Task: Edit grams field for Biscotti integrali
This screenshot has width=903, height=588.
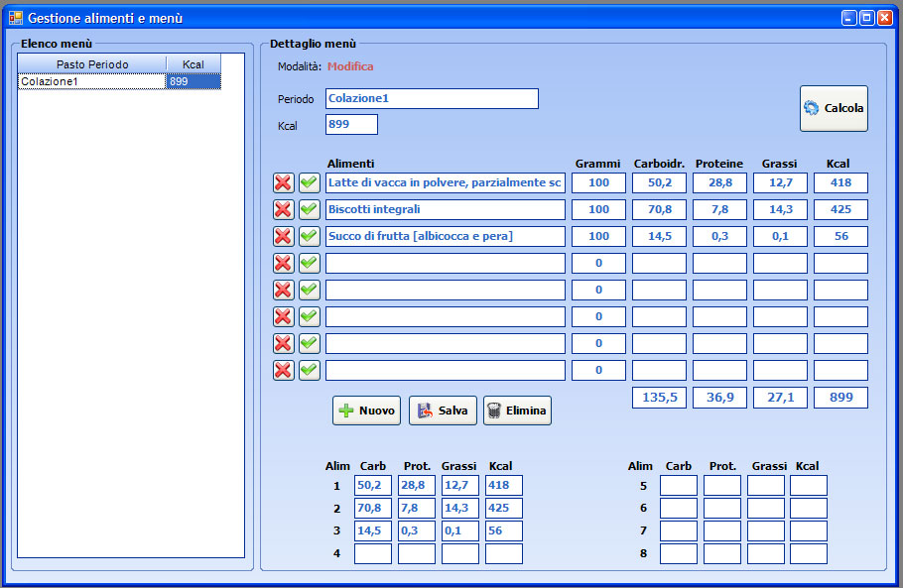Action: pos(598,209)
